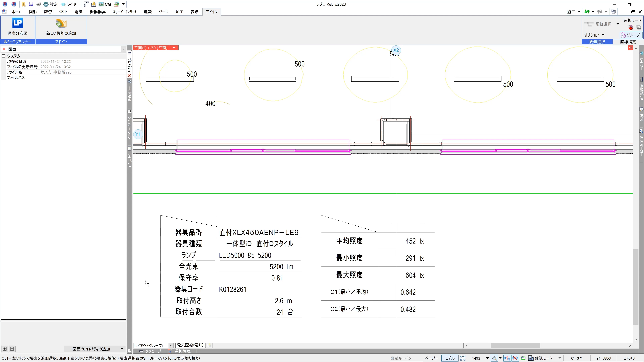Toggle the グループ group selection mode
The image size is (644, 362).
(631, 35)
